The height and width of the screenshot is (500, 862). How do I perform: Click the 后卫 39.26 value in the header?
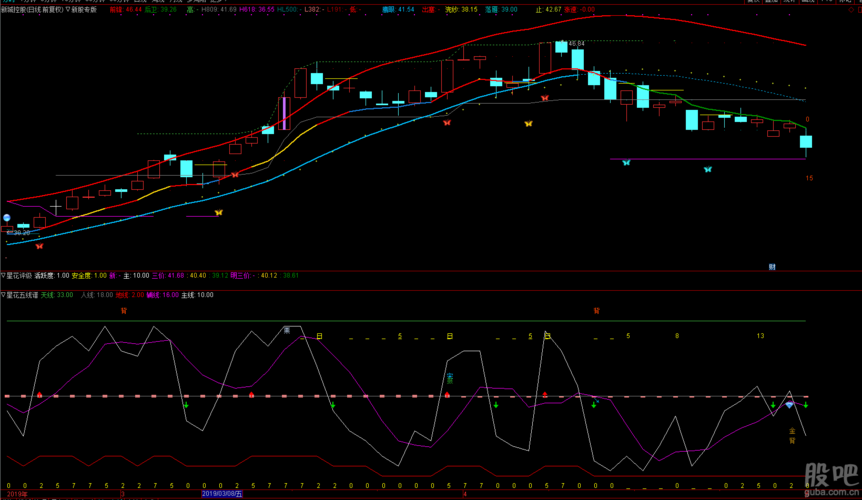161,9
